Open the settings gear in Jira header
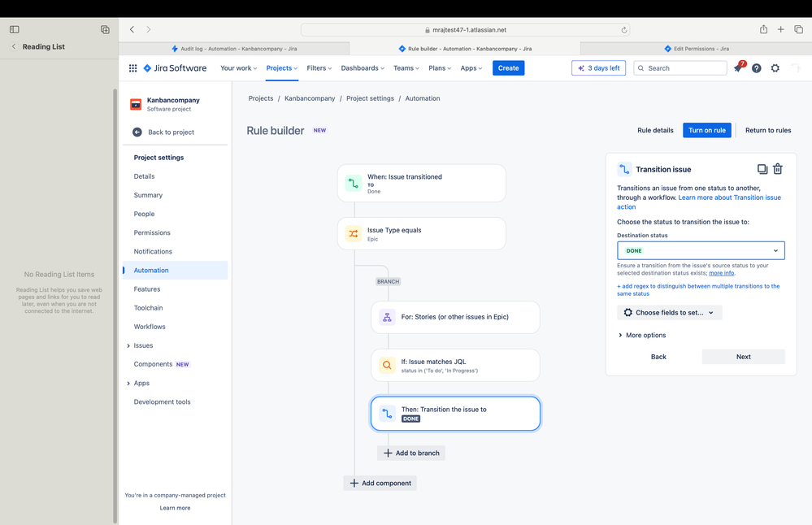Screen dimensions: 812x525 tap(775, 67)
